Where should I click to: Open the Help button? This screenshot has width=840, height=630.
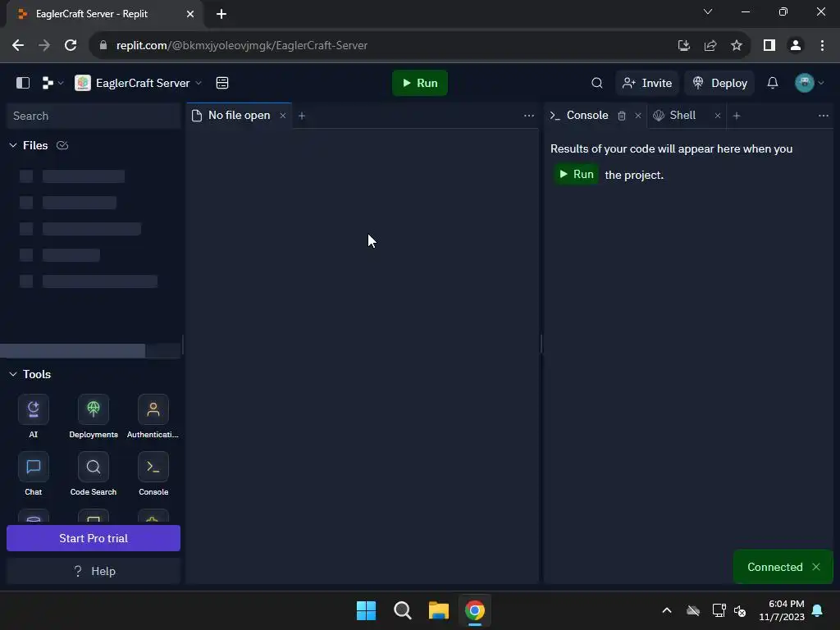pos(94,571)
